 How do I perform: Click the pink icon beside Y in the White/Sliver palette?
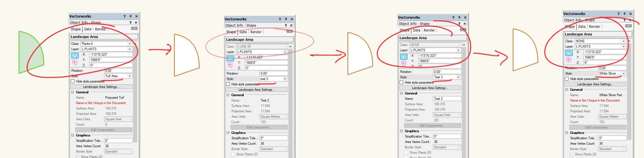pos(569,60)
